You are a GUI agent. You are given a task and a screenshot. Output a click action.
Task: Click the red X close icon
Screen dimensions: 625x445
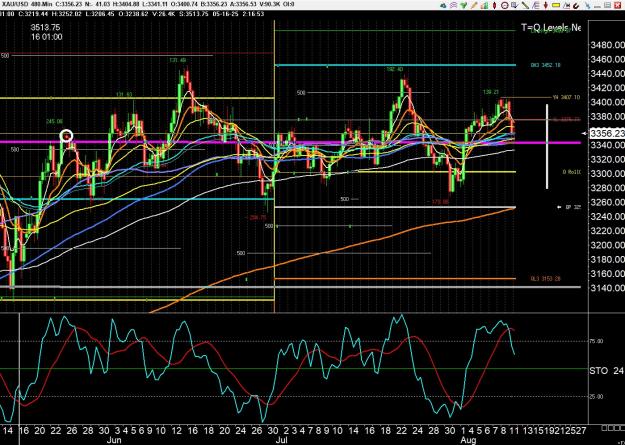point(618,5)
